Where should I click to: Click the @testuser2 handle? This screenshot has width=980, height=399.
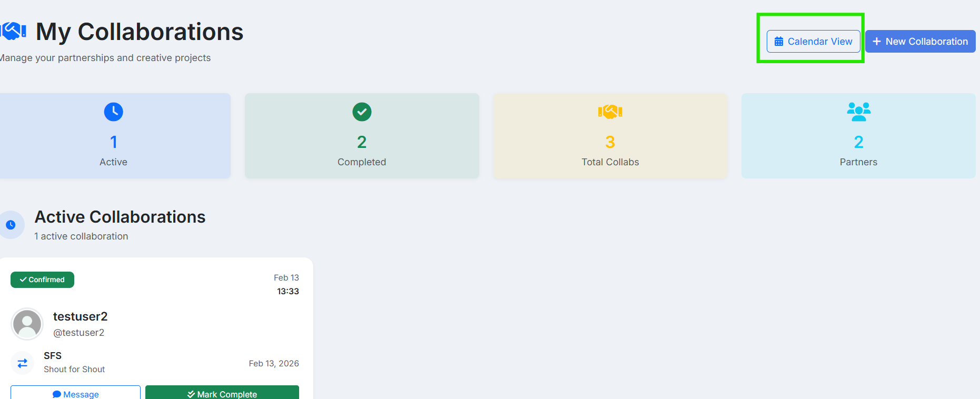(78, 333)
